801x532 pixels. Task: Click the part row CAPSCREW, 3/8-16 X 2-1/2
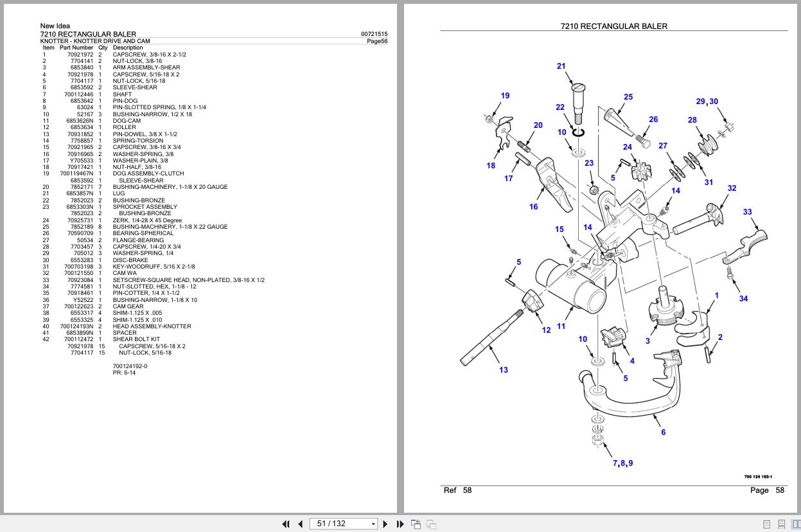click(x=114, y=55)
